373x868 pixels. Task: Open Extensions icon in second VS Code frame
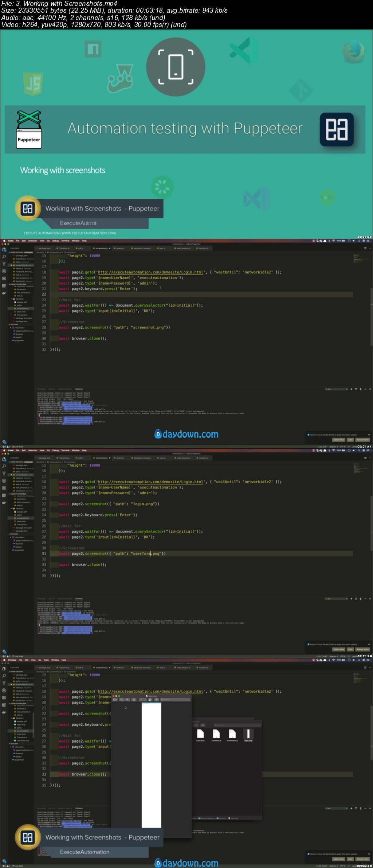tap(4, 488)
